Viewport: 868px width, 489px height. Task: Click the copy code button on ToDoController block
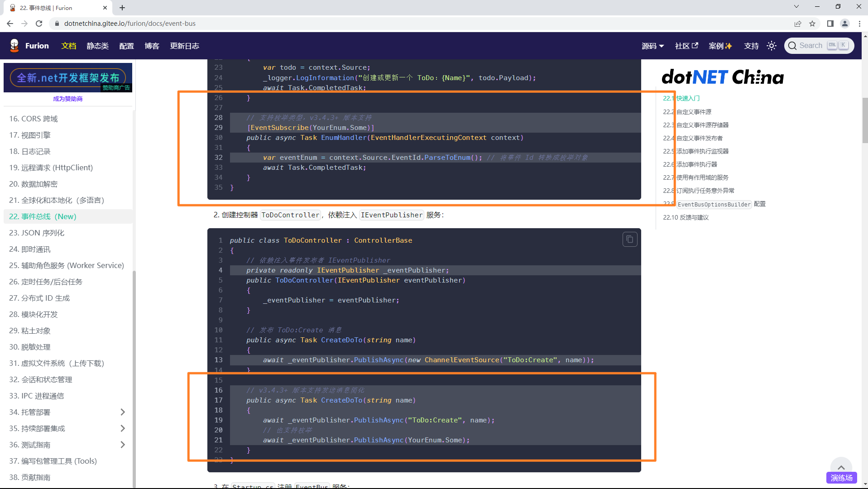coord(629,240)
